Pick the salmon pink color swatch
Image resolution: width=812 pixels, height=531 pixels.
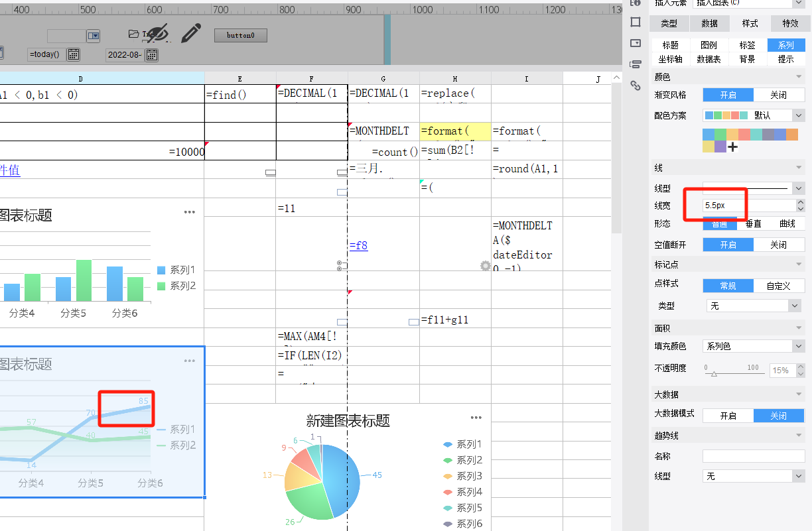tap(744, 134)
